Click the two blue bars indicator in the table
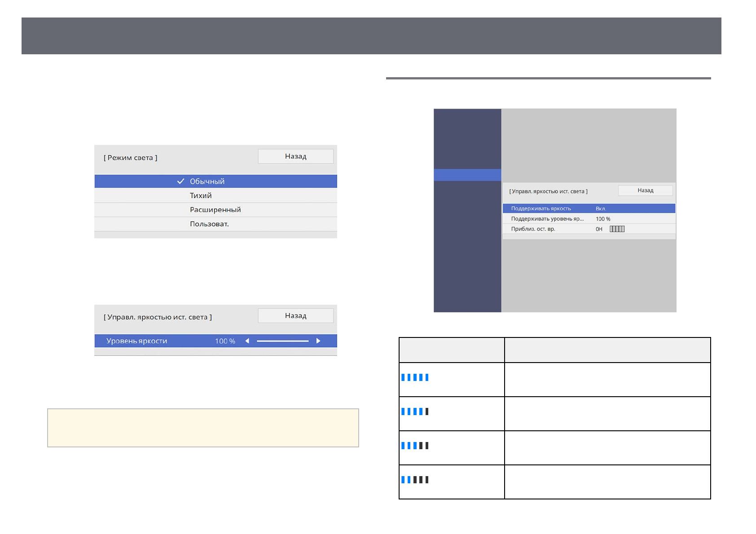The image size is (756, 534). coord(415,480)
